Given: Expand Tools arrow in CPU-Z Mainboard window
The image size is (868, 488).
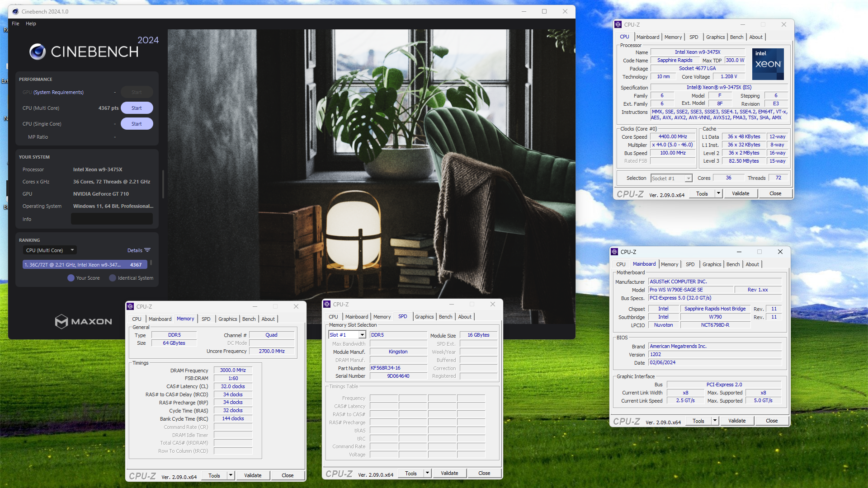Looking at the screenshot, I should pos(715,421).
